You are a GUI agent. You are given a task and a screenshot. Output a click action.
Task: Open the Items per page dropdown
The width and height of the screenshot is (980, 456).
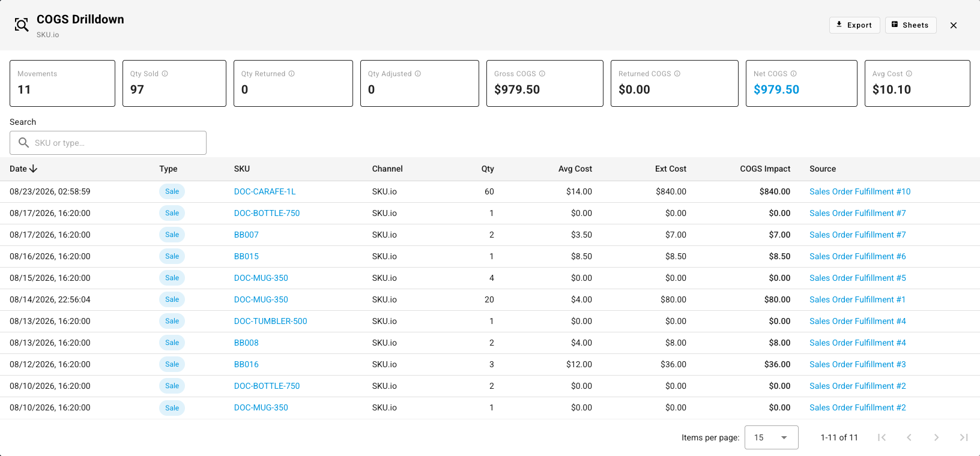coord(771,437)
